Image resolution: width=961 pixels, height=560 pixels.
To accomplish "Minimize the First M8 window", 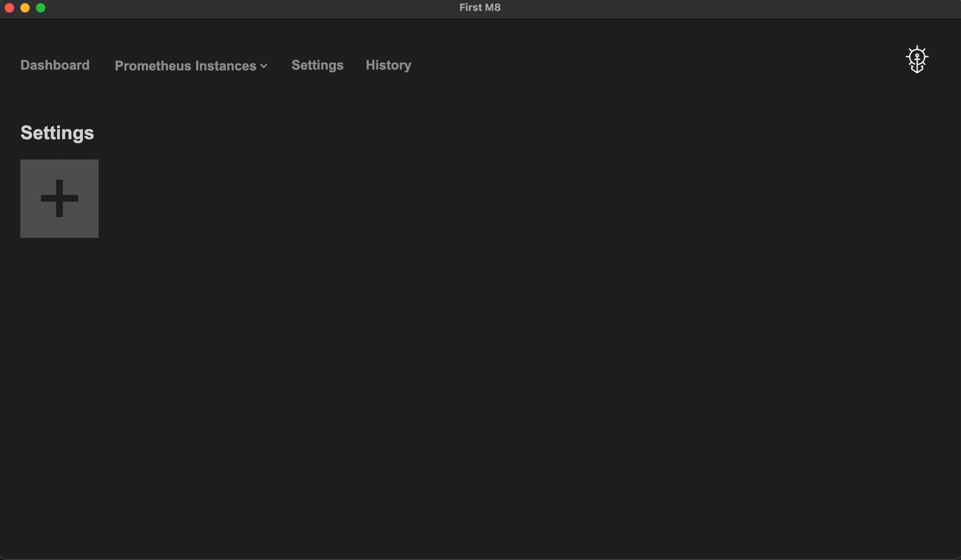I will click(x=25, y=8).
